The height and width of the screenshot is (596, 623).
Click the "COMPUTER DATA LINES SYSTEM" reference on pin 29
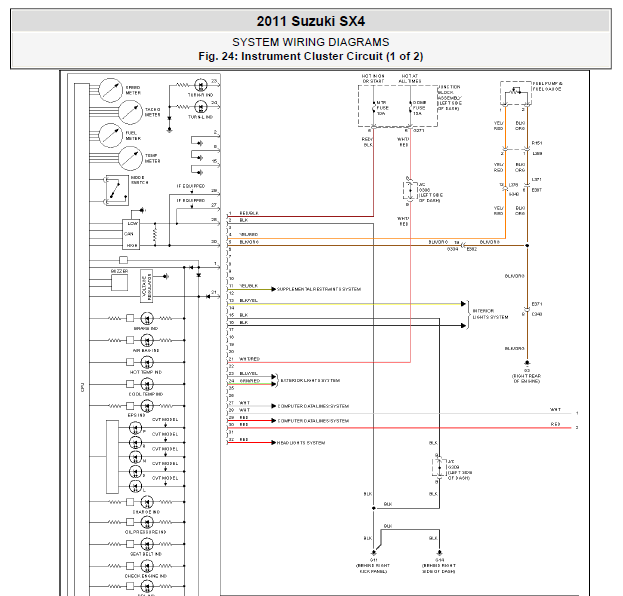[313, 421]
